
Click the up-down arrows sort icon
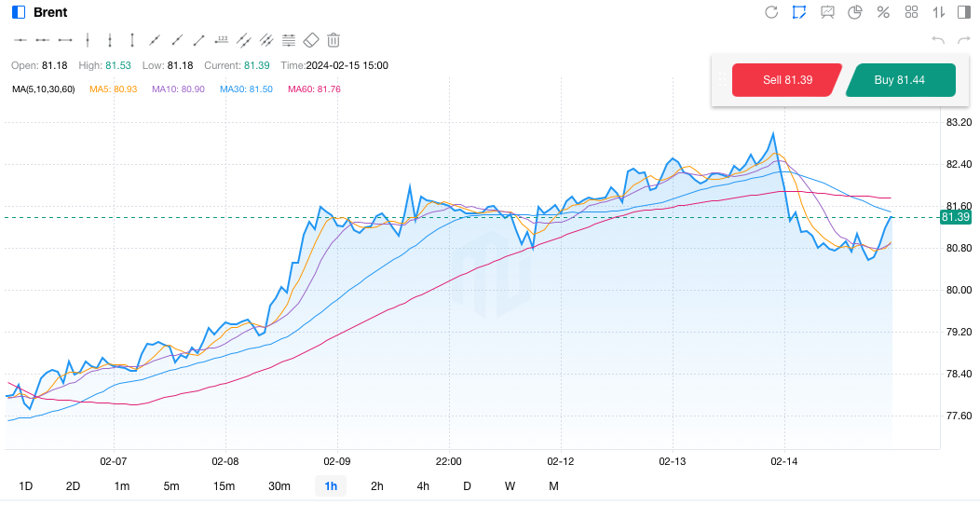[939, 12]
